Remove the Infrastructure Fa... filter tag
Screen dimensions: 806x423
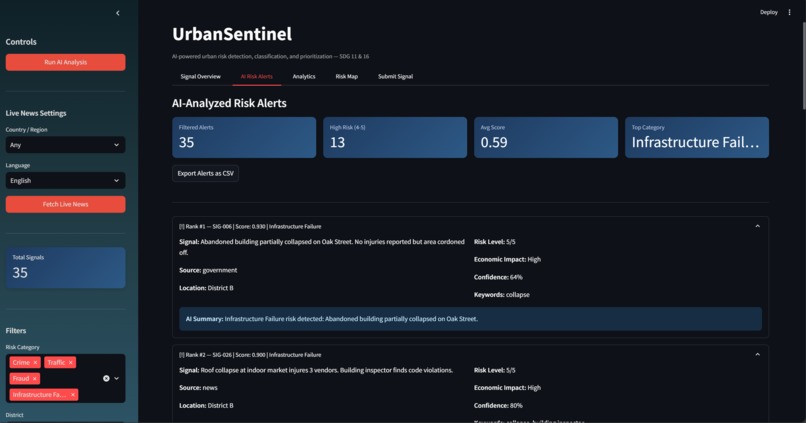(73, 395)
